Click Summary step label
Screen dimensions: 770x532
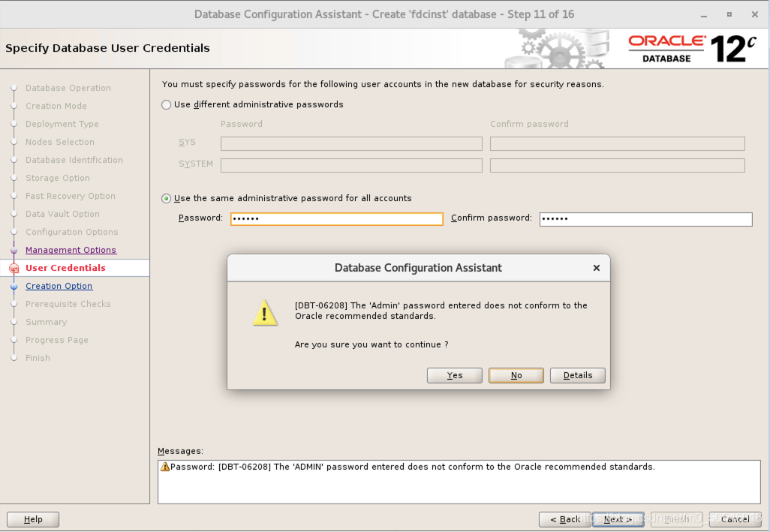point(47,322)
